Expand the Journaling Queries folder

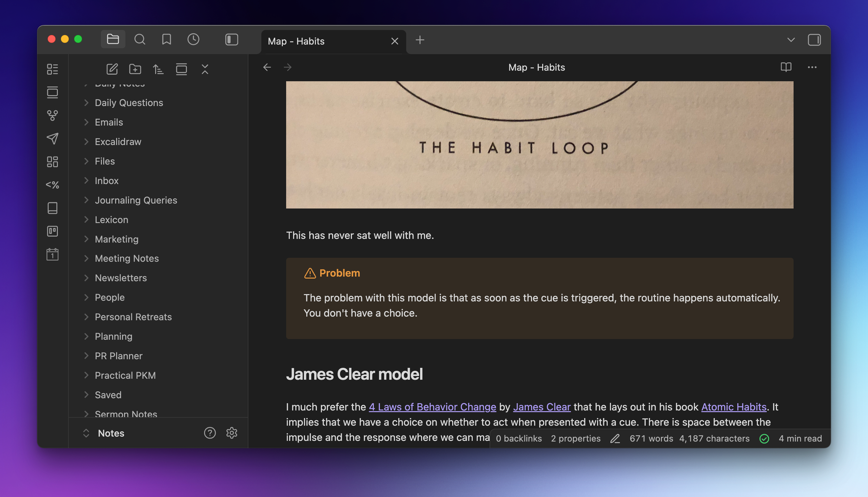pos(86,200)
